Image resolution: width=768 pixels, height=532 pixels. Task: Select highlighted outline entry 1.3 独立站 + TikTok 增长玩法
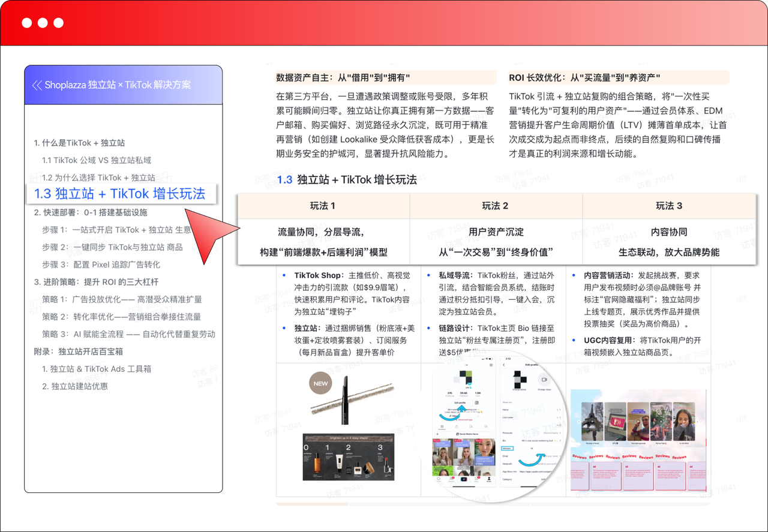120,193
